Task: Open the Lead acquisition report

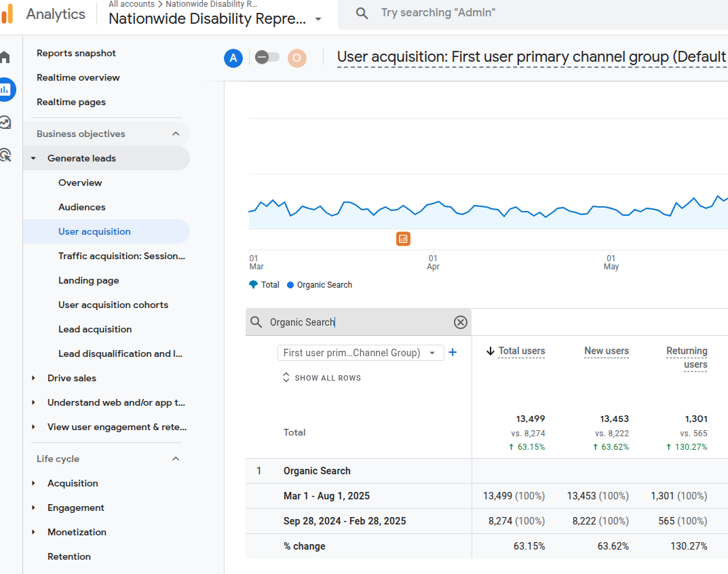Action: click(95, 329)
